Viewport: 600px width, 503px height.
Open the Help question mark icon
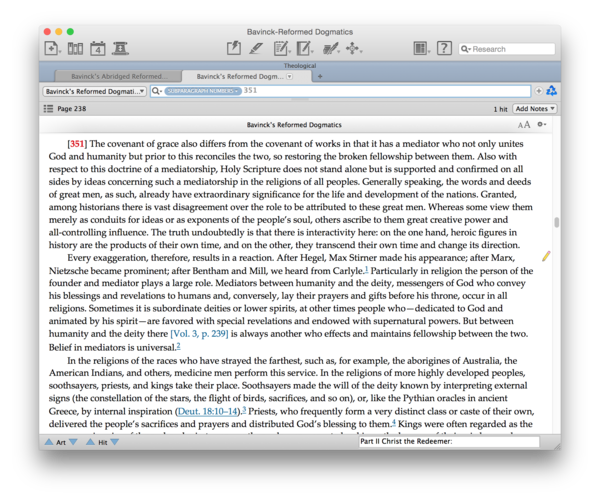(444, 49)
